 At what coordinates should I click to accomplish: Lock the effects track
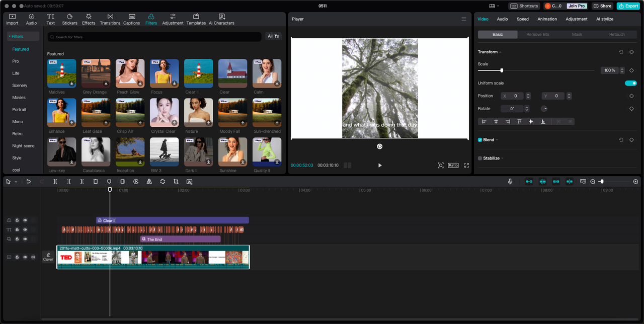tap(17, 239)
